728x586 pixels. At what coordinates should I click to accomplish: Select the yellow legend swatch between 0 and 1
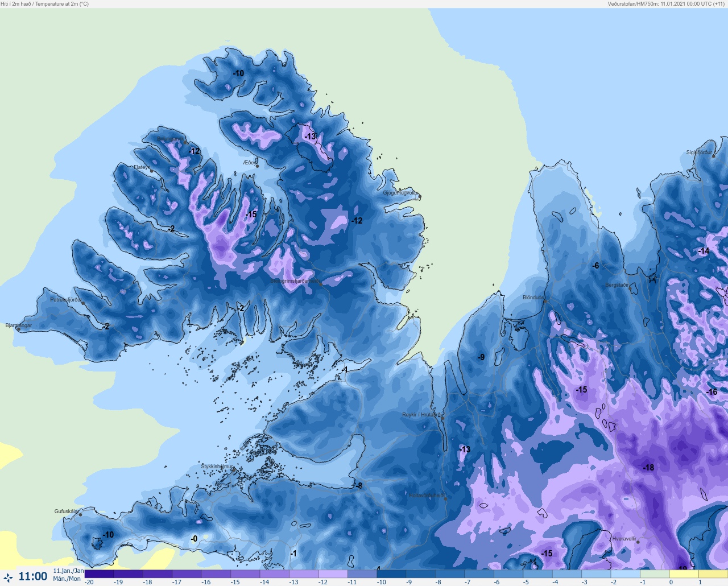point(685,574)
